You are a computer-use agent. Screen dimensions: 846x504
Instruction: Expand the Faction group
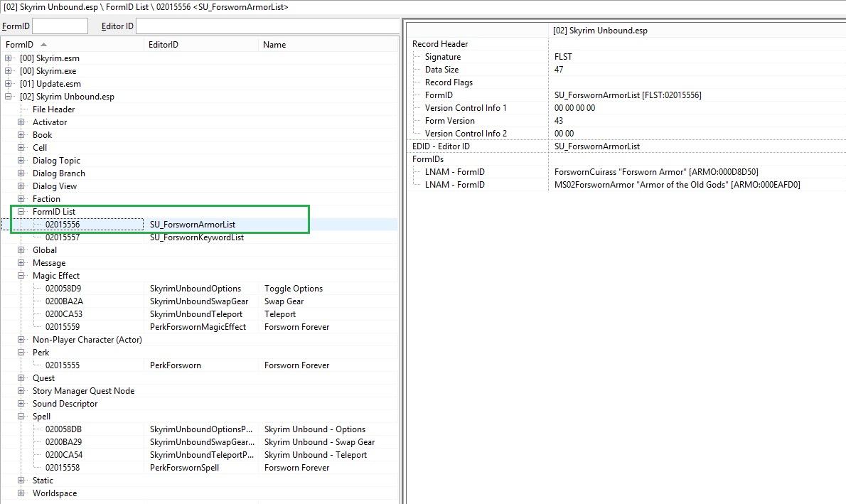21,198
